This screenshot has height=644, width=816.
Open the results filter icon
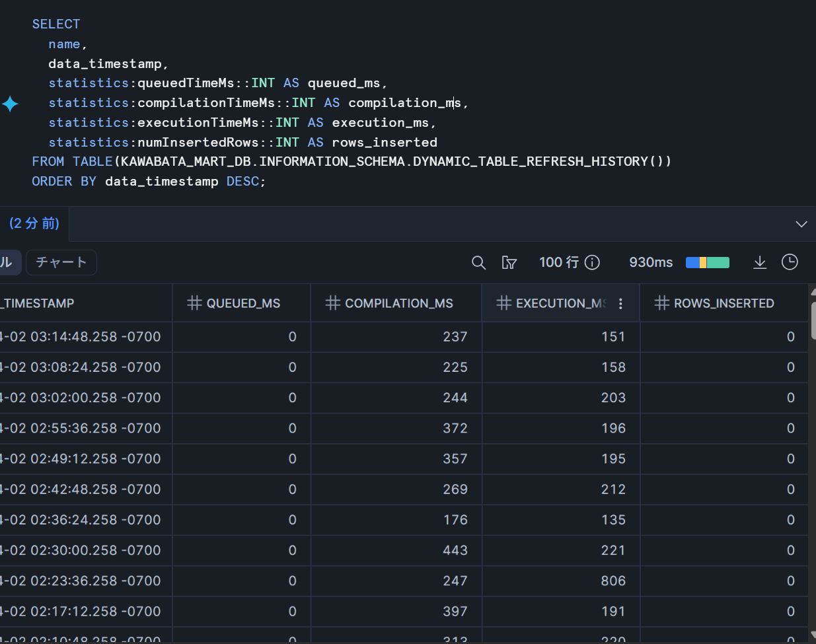tap(509, 263)
